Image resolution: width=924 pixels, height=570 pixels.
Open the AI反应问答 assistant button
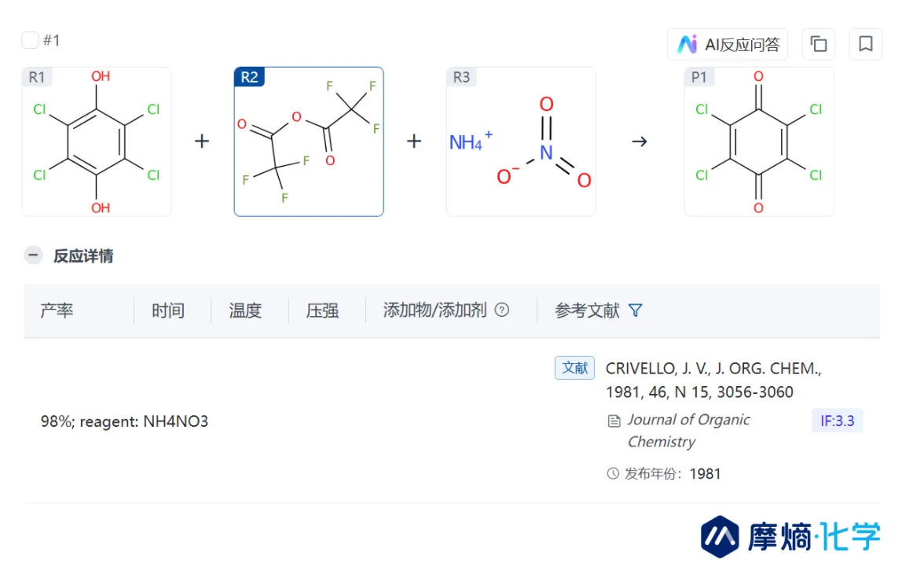pyautogui.click(x=728, y=44)
